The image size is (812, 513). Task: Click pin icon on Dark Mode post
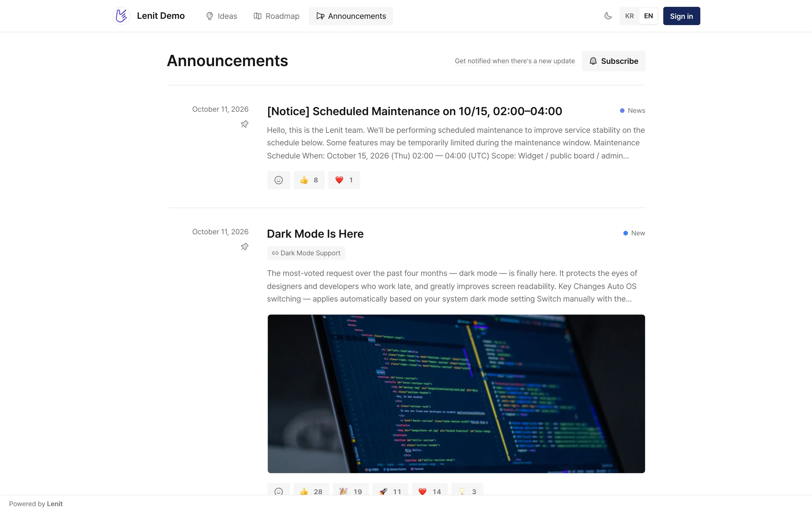click(244, 247)
